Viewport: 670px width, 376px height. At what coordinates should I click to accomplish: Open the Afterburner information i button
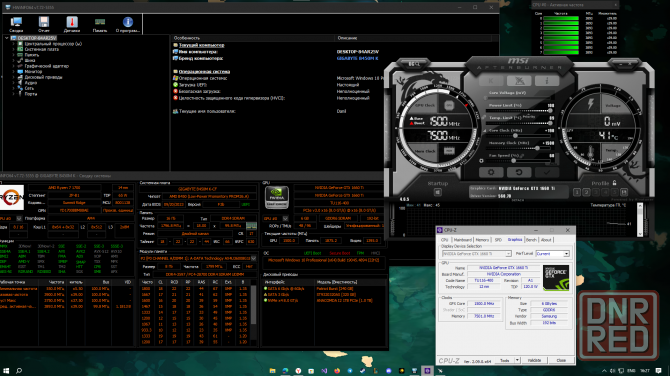click(547, 80)
